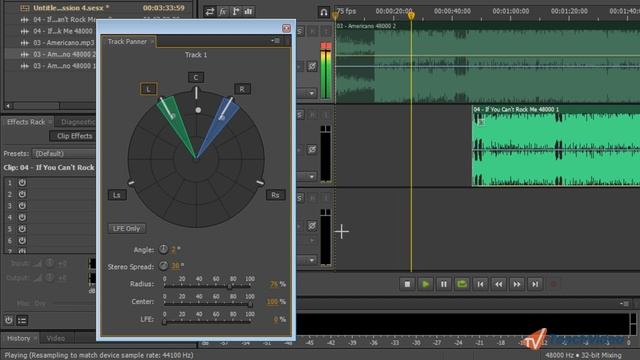Click the phase invert icon on the empty third track
Image resolution: width=640 pixels, height=360 pixels.
312,225
